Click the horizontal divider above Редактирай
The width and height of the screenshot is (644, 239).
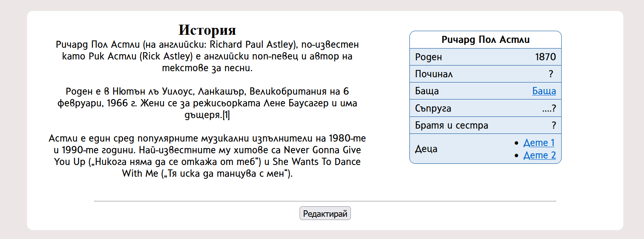(325, 201)
